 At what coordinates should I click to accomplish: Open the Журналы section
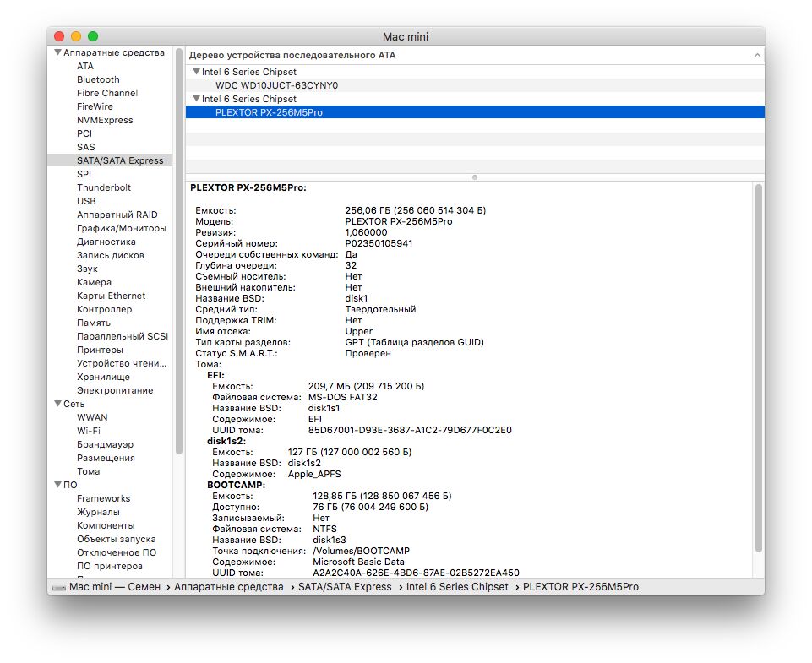pyautogui.click(x=98, y=512)
